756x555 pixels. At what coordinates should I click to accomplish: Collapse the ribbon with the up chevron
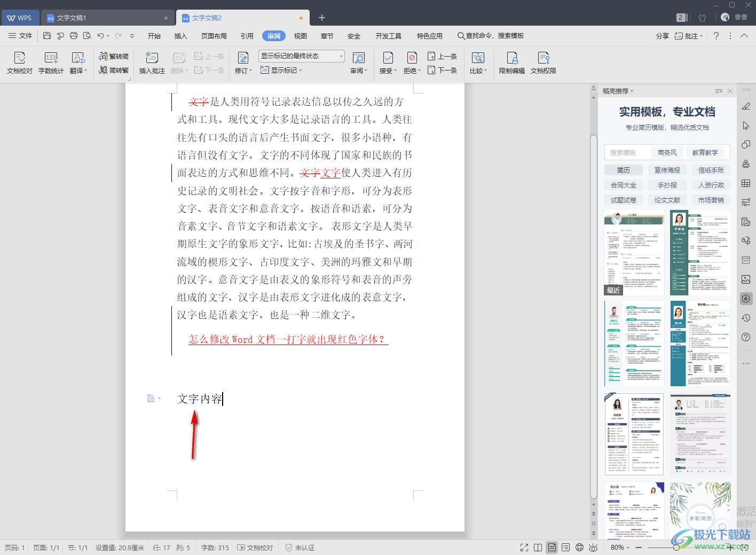tap(744, 36)
